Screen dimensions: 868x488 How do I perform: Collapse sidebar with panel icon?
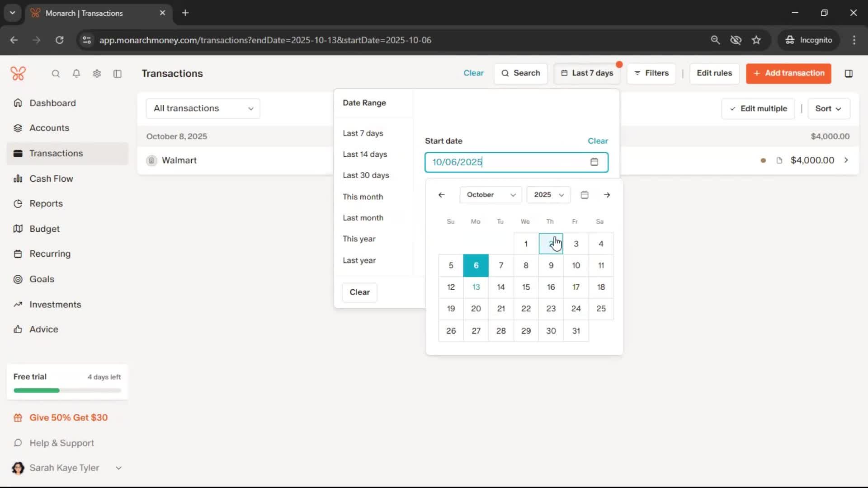(x=118, y=74)
